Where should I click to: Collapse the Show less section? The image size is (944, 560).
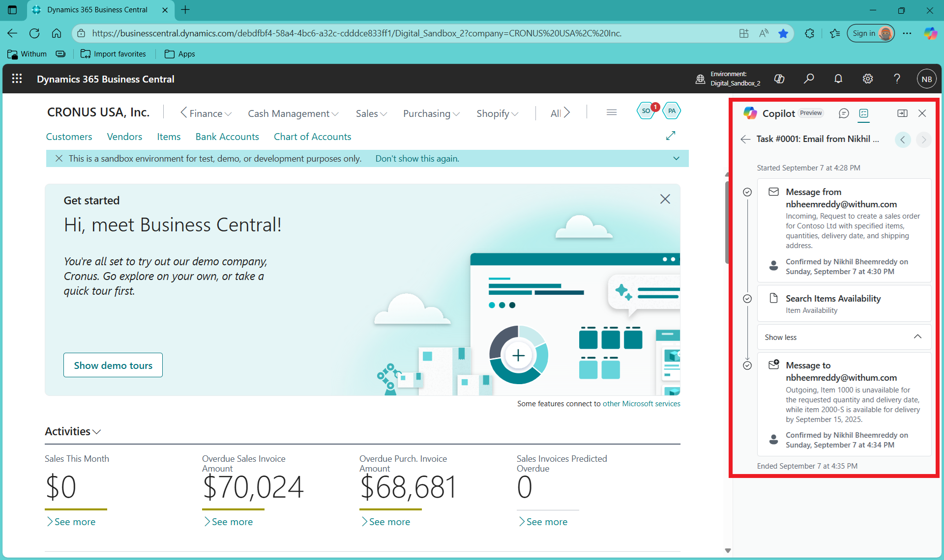843,337
